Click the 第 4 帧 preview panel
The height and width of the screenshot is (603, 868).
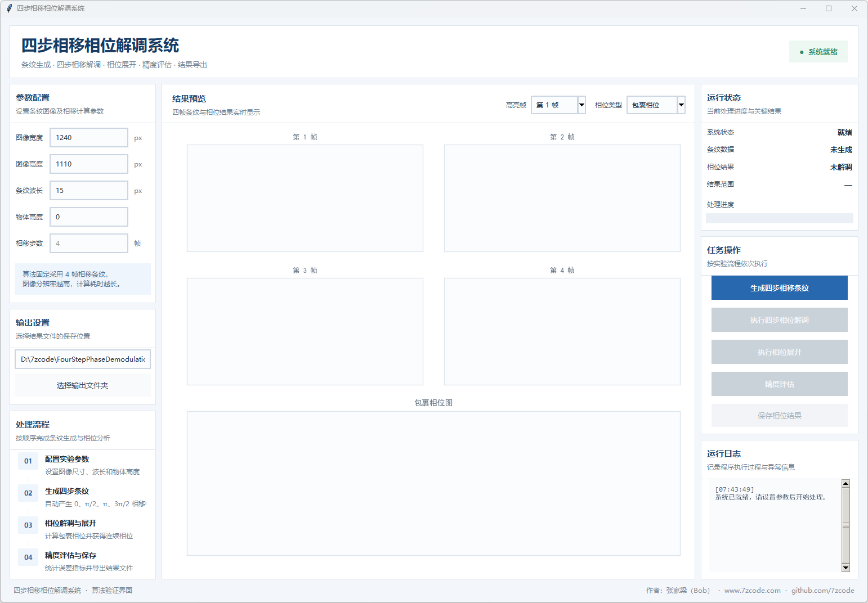[x=562, y=332]
